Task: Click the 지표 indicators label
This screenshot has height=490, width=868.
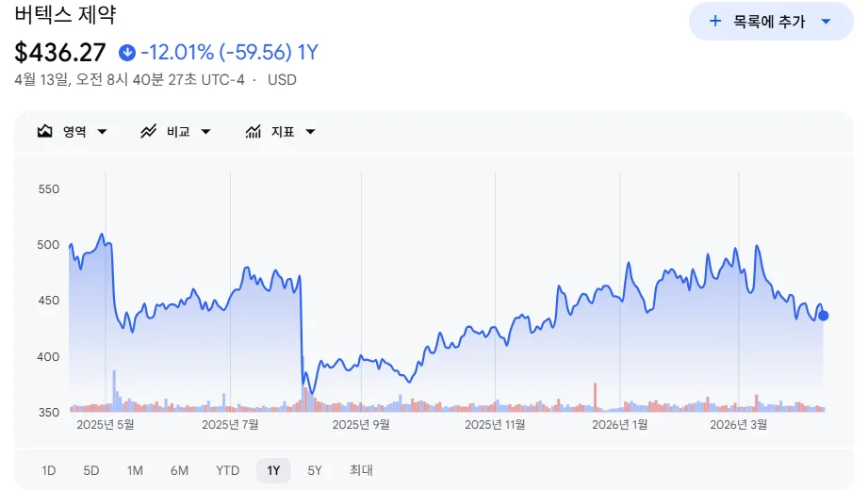Action: click(x=283, y=132)
